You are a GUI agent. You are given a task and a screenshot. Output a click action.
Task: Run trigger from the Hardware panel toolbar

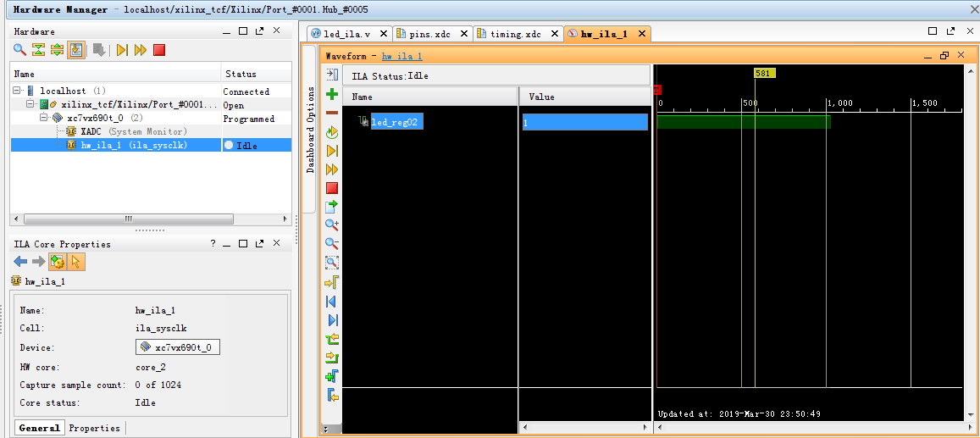(x=122, y=50)
